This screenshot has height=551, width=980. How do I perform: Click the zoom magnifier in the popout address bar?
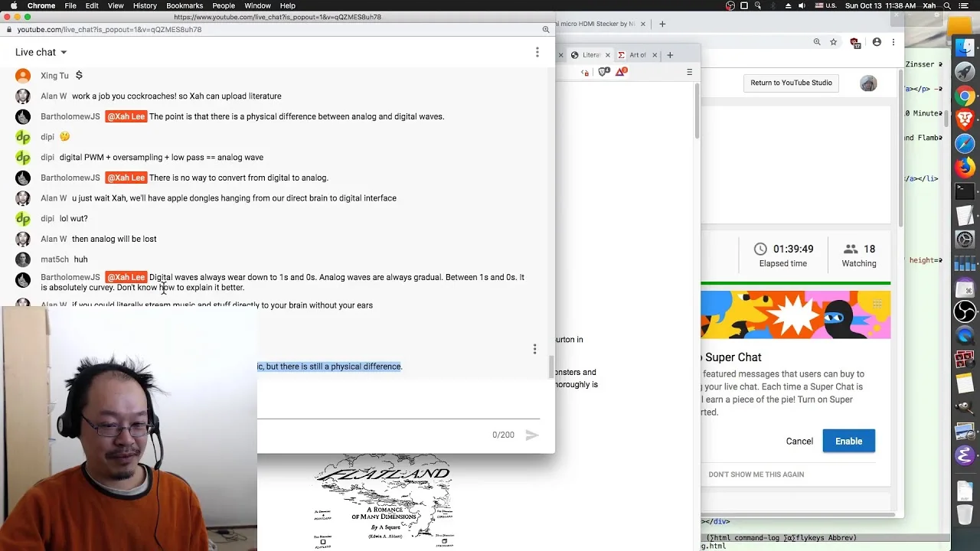(x=546, y=29)
